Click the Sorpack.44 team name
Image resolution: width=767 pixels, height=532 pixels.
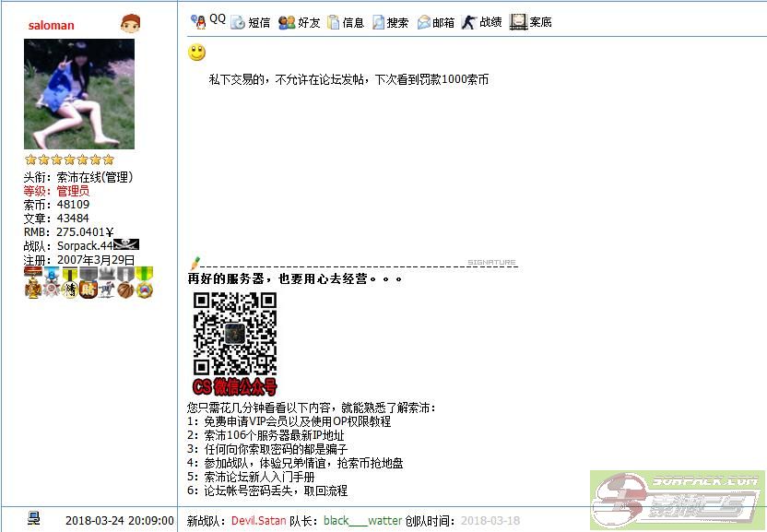[x=85, y=245]
